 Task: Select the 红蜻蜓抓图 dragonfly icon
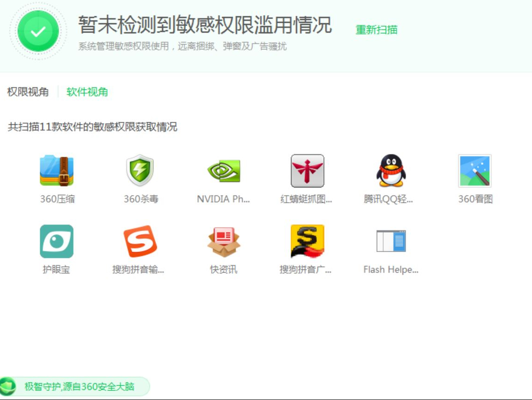[308, 170]
